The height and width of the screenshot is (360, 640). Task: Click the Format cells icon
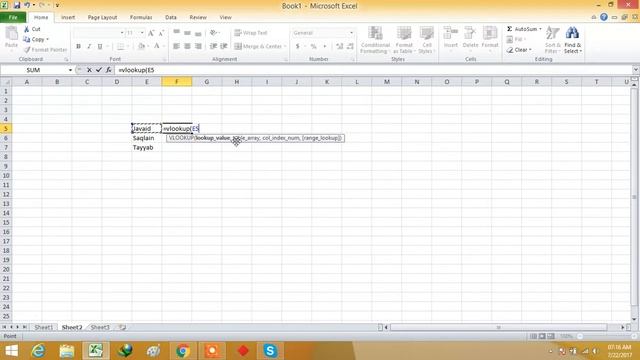click(x=490, y=33)
